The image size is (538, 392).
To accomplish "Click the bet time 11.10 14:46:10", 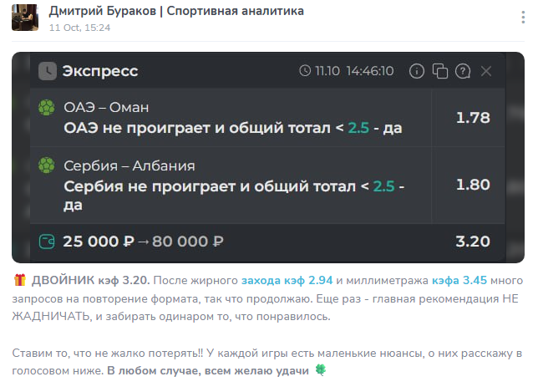I will pyautogui.click(x=354, y=71).
